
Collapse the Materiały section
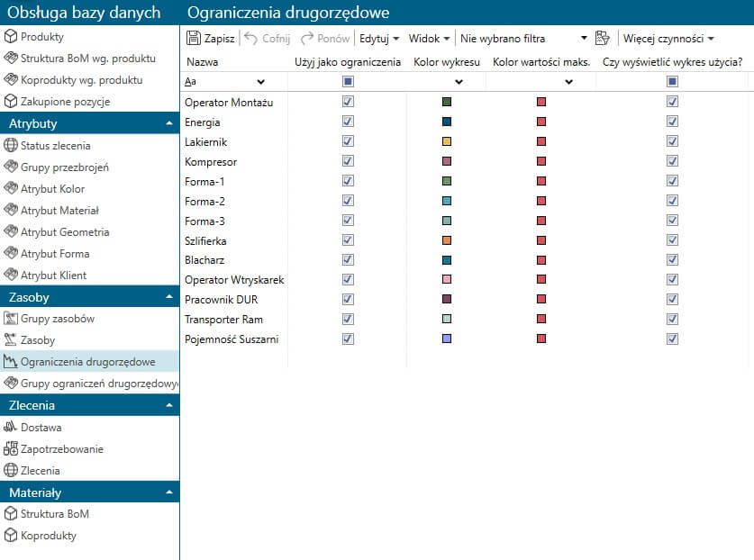coord(169,492)
